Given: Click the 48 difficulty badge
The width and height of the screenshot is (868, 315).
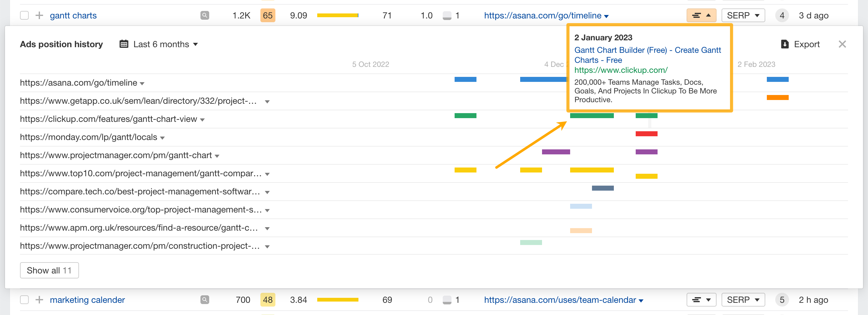Looking at the screenshot, I should [268, 300].
